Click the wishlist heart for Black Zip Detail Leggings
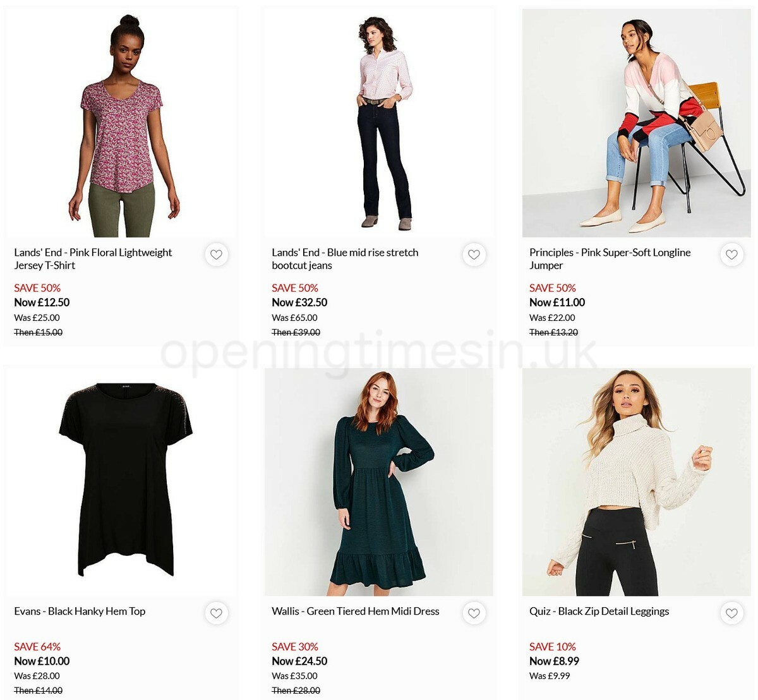 click(731, 613)
